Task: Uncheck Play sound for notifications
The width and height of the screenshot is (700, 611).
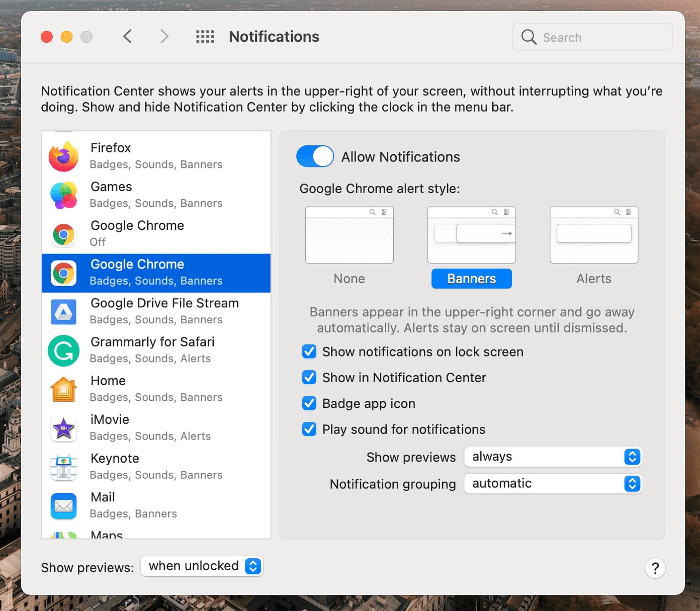Action: coord(309,429)
